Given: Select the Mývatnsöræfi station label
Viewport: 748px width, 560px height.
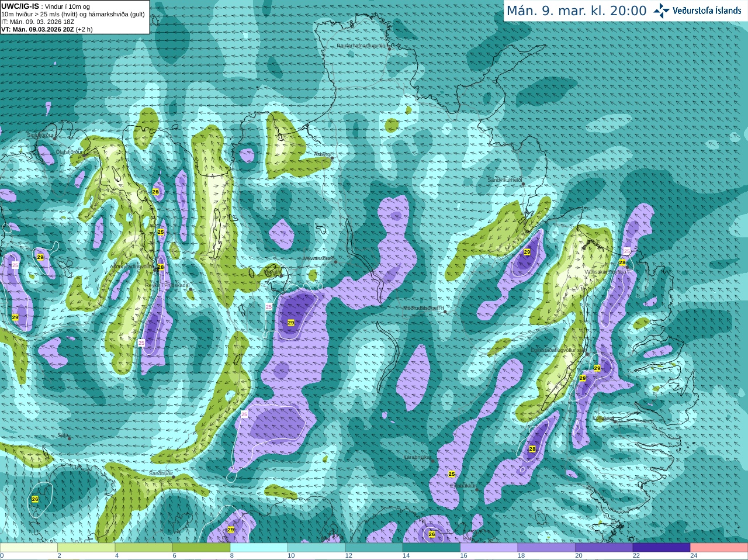Looking at the screenshot, I should [318, 258].
